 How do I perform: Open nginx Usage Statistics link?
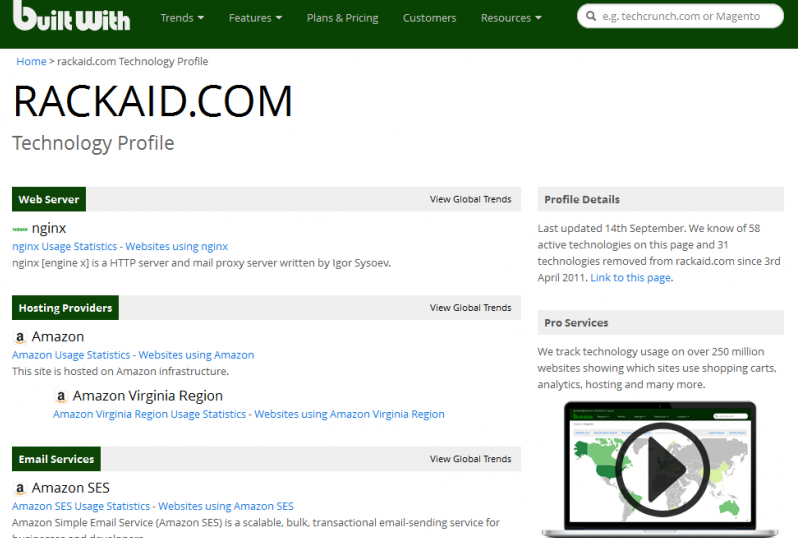[x=65, y=246]
